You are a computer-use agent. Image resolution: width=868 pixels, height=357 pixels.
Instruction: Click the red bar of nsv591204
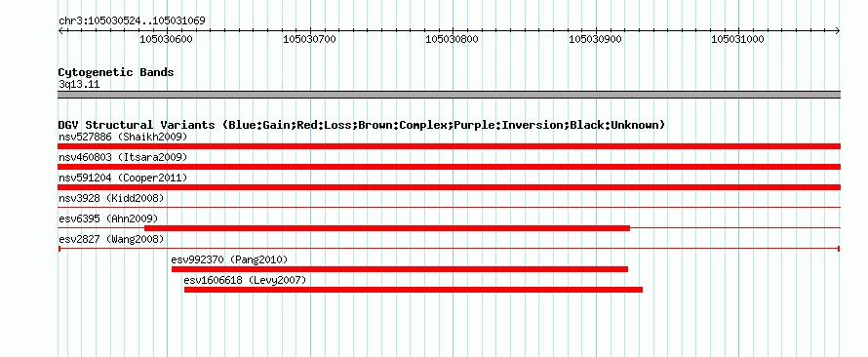449,187
